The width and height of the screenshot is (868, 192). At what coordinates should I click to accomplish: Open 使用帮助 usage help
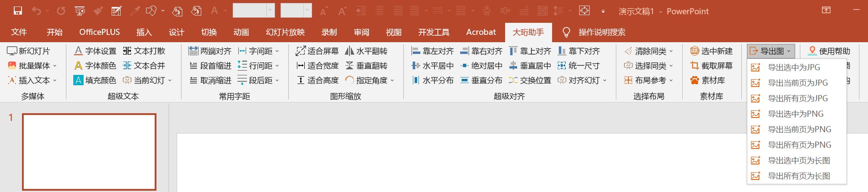pos(829,51)
